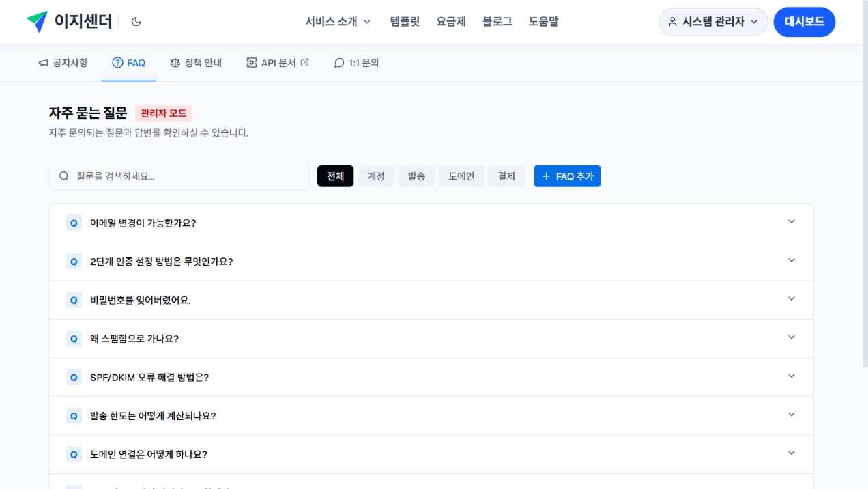Switch to the FAQ tab
This screenshot has width=868, height=489.
pos(129,63)
